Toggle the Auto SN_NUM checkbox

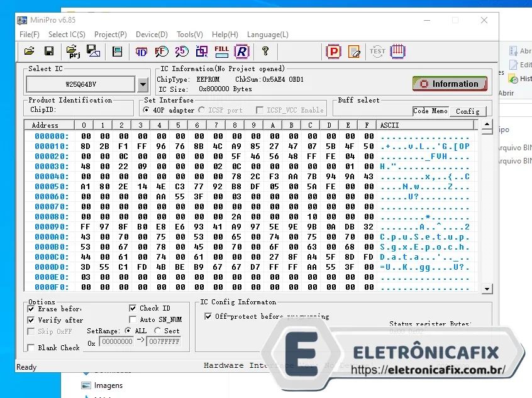[x=133, y=319]
